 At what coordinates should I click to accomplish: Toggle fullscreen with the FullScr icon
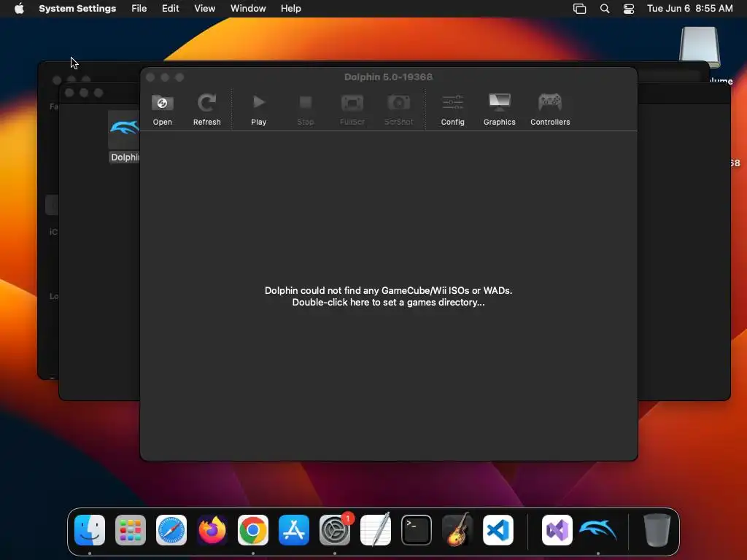tap(352, 110)
